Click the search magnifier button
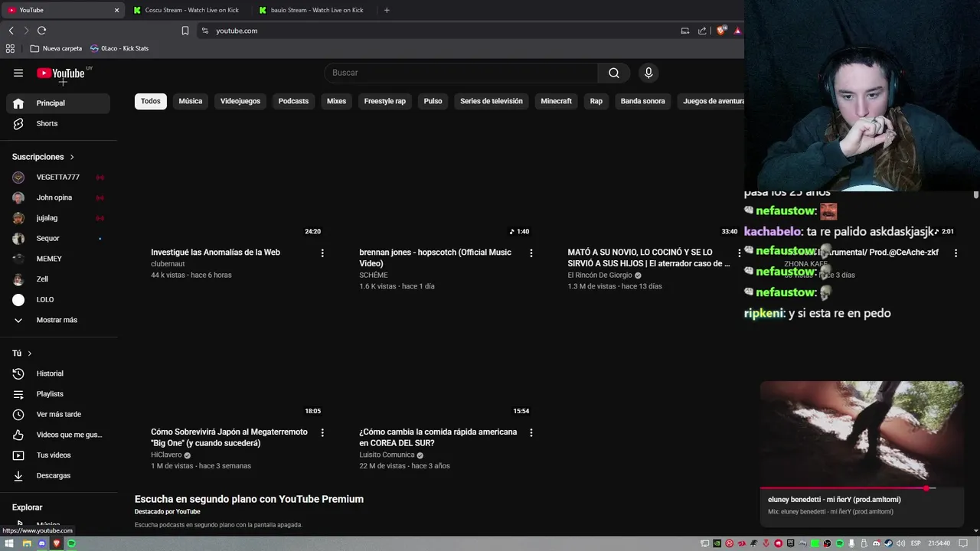 click(614, 73)
